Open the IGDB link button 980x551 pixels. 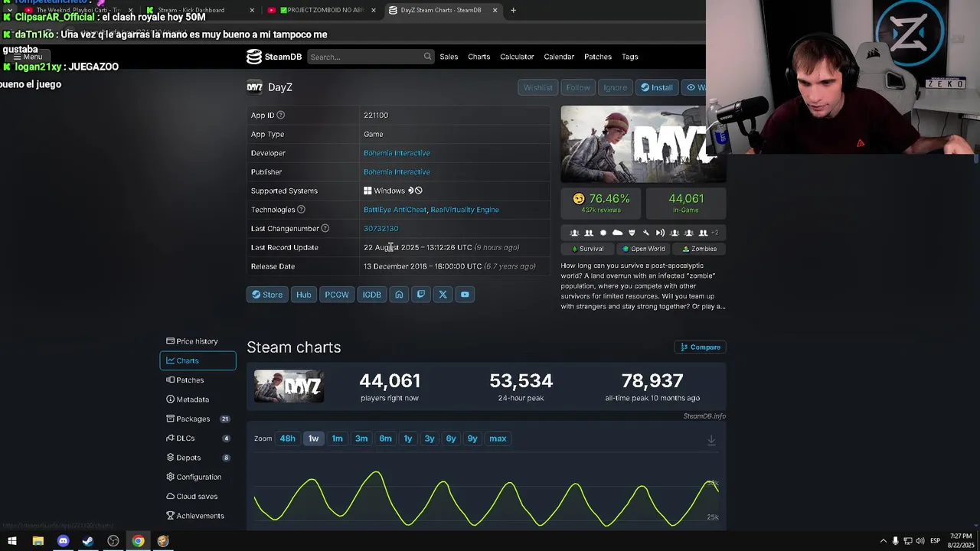tap(371, 295)
